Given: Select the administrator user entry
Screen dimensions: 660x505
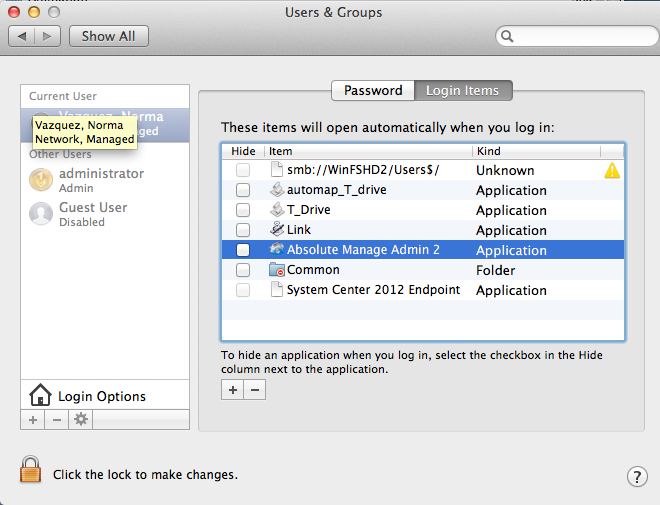Looking at the screenshot, I should 105,180.
